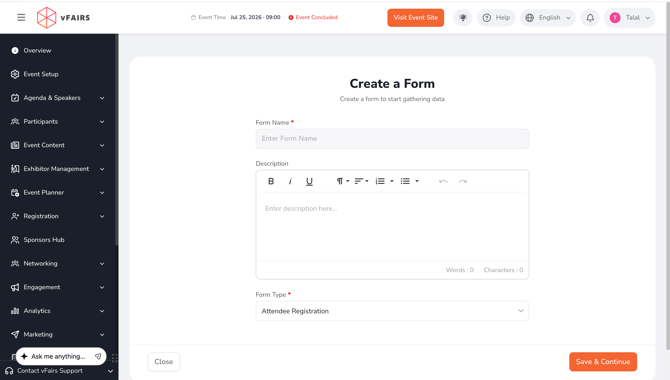Apply underline formatting in description toolbar
This screenshot has width=670, height=380.
coord(309,181)
